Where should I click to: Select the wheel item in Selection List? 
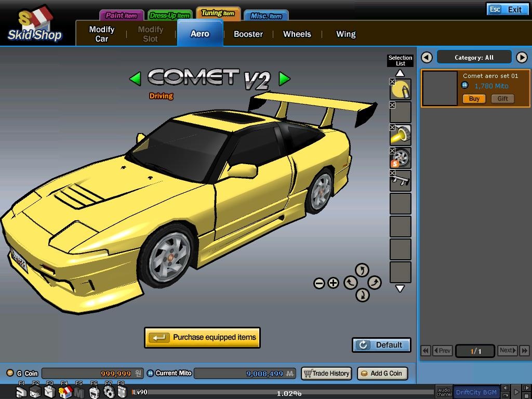click(401, 158)
